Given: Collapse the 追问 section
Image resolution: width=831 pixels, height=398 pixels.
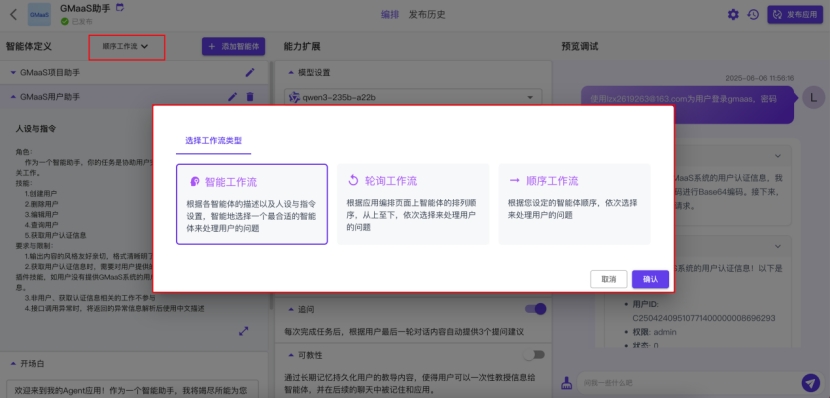Looking at the screenshot, I should (290, 309).
